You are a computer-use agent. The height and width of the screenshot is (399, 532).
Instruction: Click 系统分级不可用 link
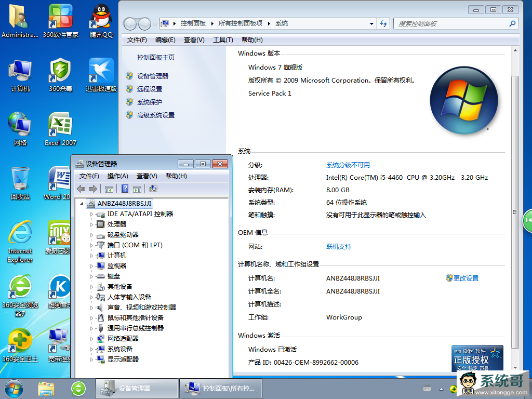348,165
